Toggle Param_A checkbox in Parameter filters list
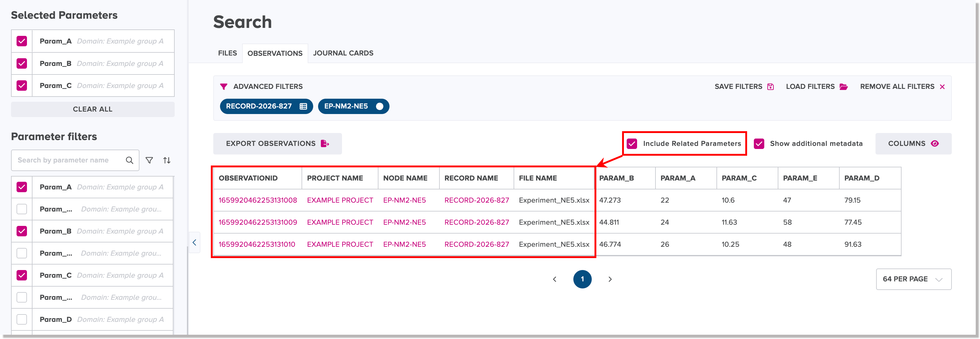This screenshot has height=339, width=980. 22,187
